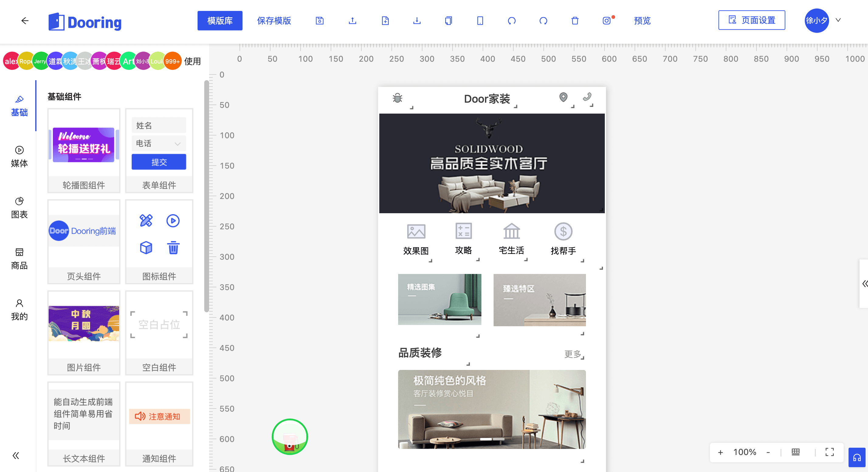
Task: Expand the right-side properties panel
Action: coord(865,283)
